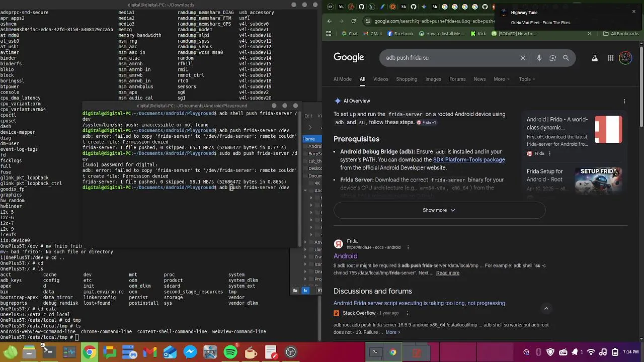Open Gmail from the dock

tap(149, 352)
